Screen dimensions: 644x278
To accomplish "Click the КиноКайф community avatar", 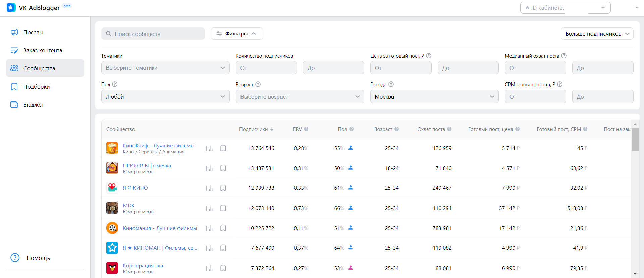I will [x=112, y=148].
